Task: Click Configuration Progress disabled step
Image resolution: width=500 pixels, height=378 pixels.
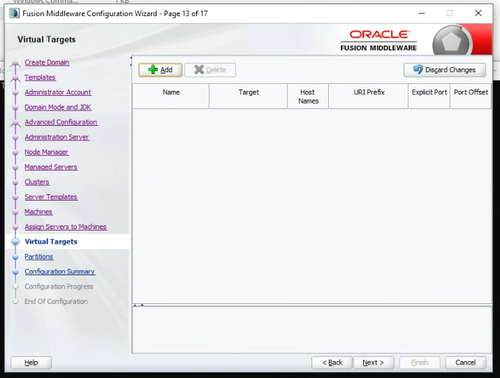Action: (x=59, y=286)
